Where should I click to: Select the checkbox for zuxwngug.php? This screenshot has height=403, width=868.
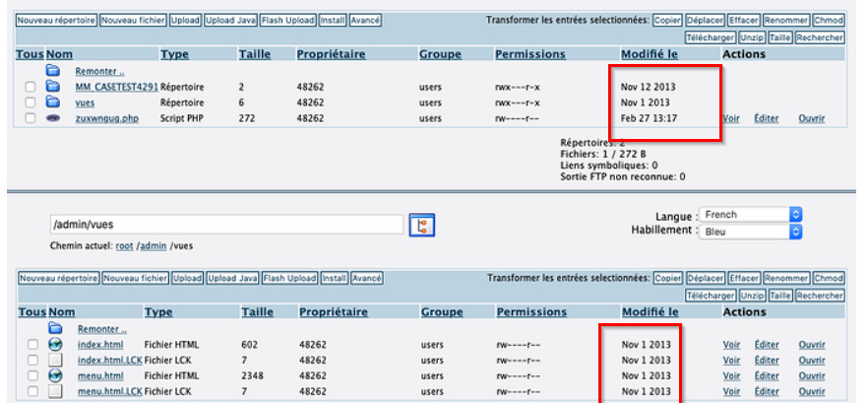[31, 118]
